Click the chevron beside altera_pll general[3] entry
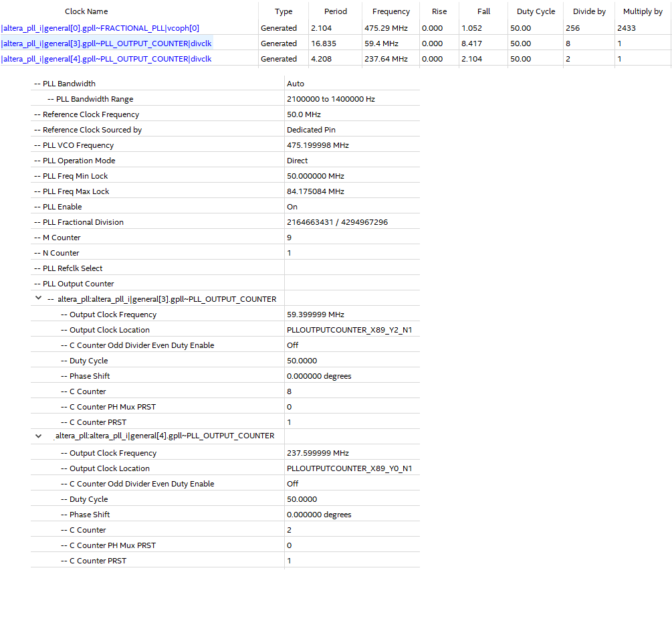 click(x=38, y=298)
